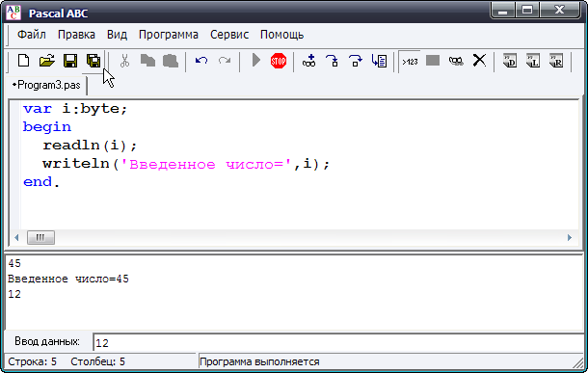Click the Paste toolbar icon
Viewport: 588px width, 373px height.
tap(171, 61)
